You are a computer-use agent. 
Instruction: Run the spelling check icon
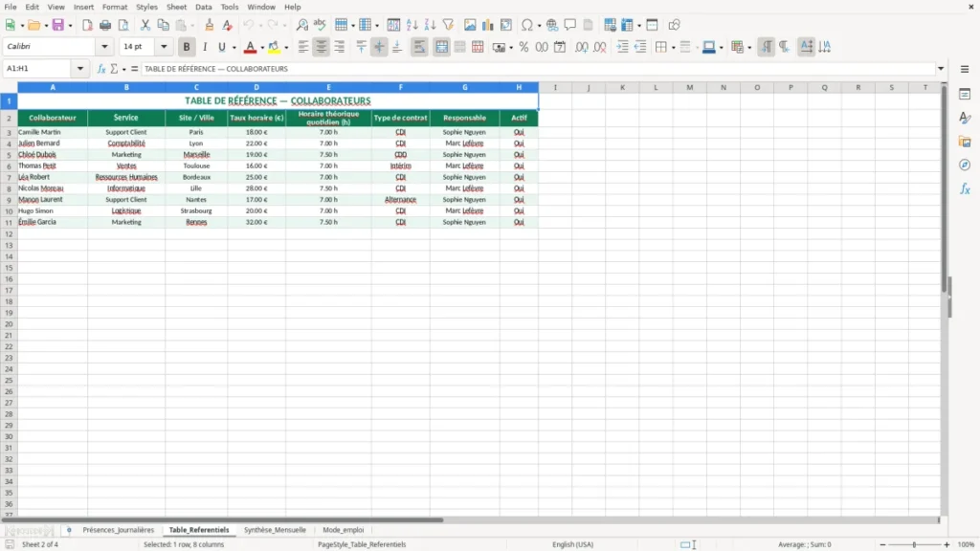[320, 25]
